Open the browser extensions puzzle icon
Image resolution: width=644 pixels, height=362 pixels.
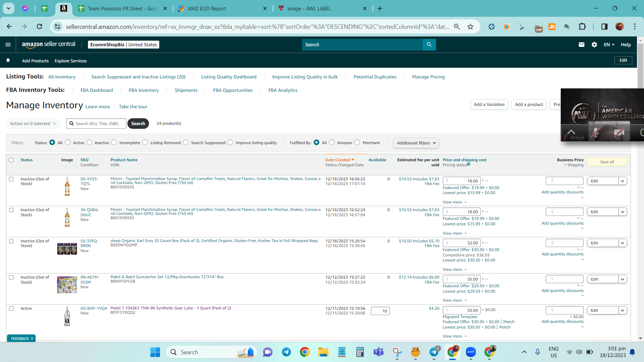pos(582,26)
